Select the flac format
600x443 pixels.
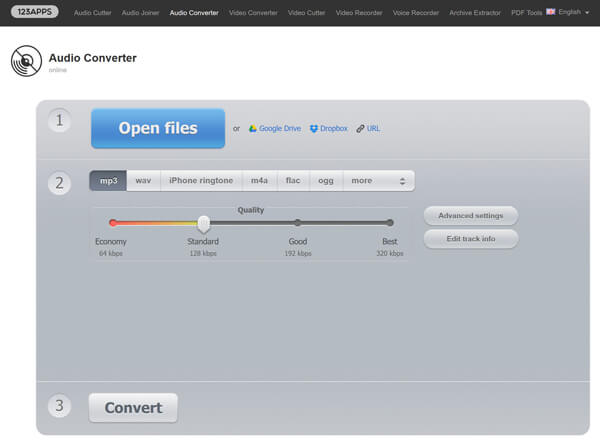[293, 181]
